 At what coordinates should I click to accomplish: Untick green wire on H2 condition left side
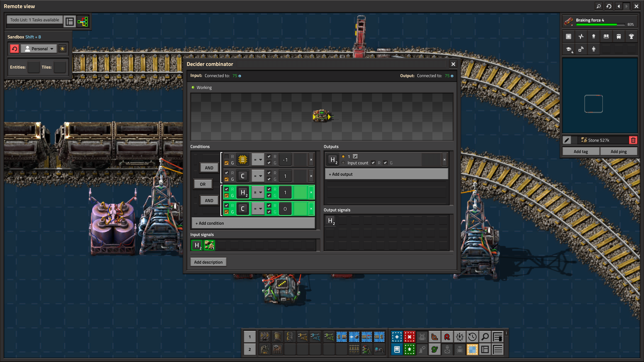click(x=226, y=196)
